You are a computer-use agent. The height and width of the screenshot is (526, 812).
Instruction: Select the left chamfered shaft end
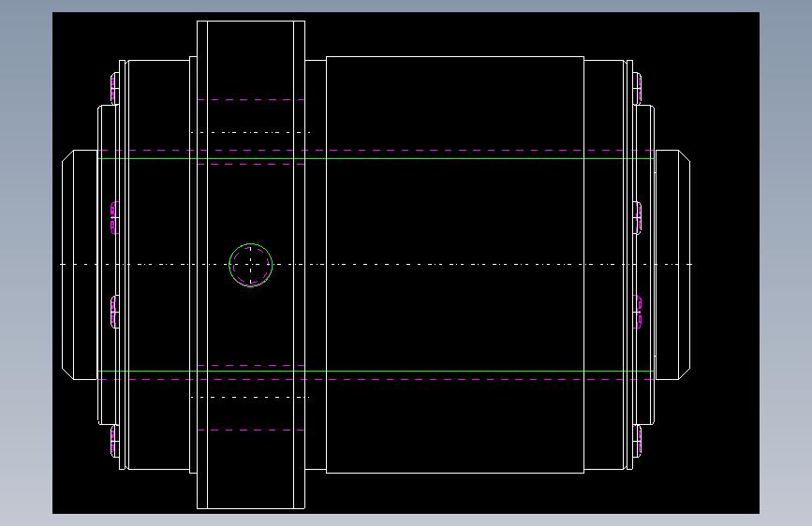point(80,265)
